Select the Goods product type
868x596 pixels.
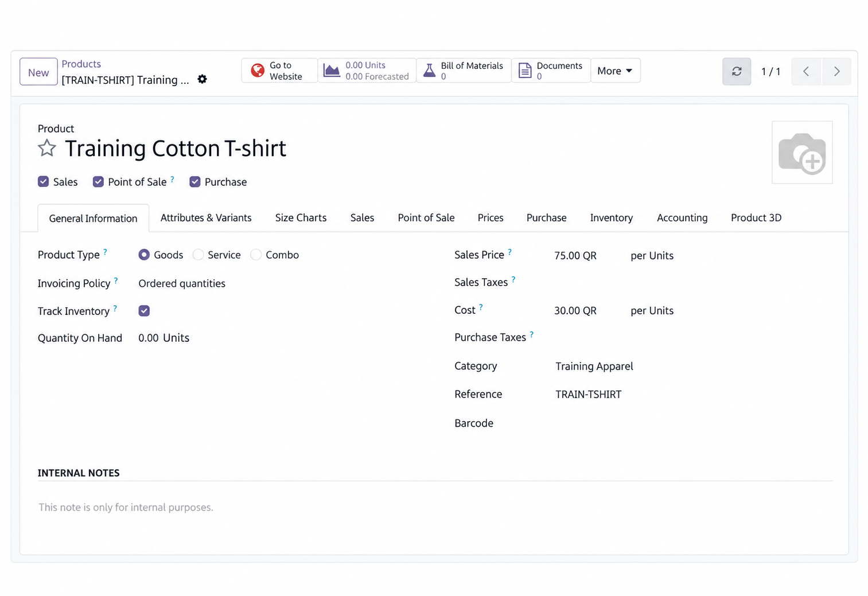(144, 255)
